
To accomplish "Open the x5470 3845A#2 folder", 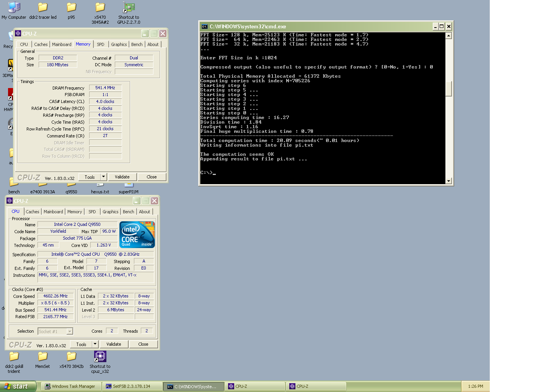I will click(100, 13).
